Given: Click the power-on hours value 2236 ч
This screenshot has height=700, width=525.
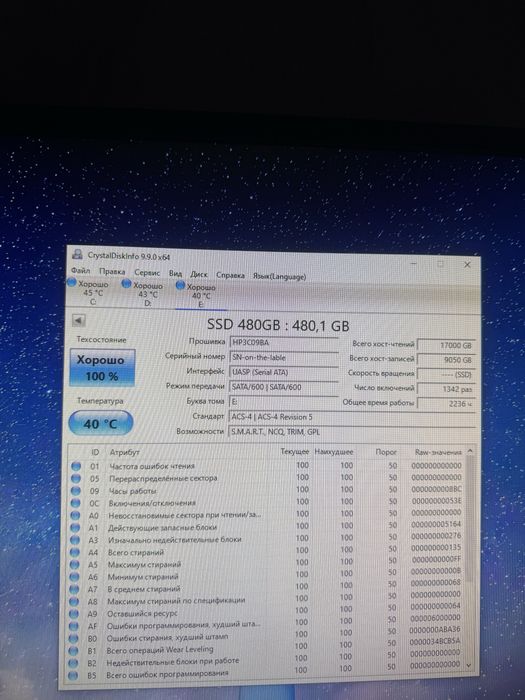Looking at the screenshot, I should (446, 403).
